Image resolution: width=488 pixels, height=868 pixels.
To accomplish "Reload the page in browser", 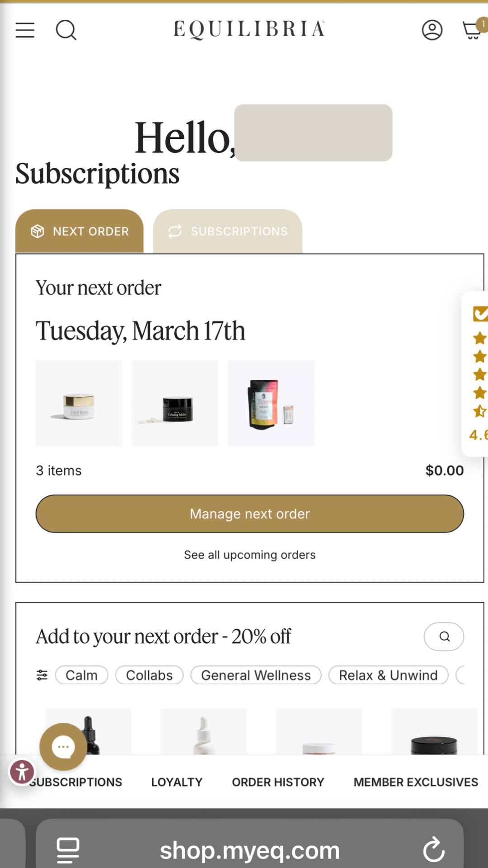I will click(x=434, y=850).
